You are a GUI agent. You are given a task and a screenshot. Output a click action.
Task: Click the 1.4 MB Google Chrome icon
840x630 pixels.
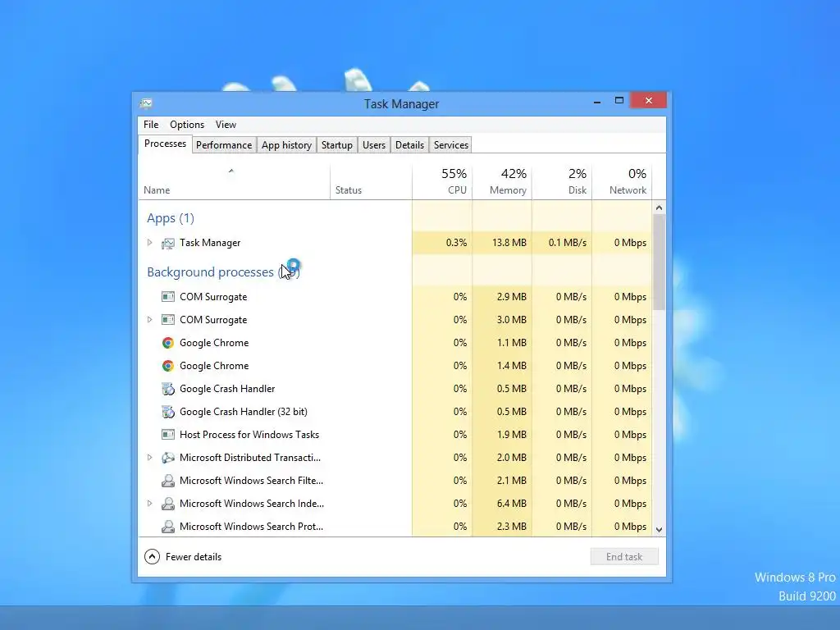(167, 366)
